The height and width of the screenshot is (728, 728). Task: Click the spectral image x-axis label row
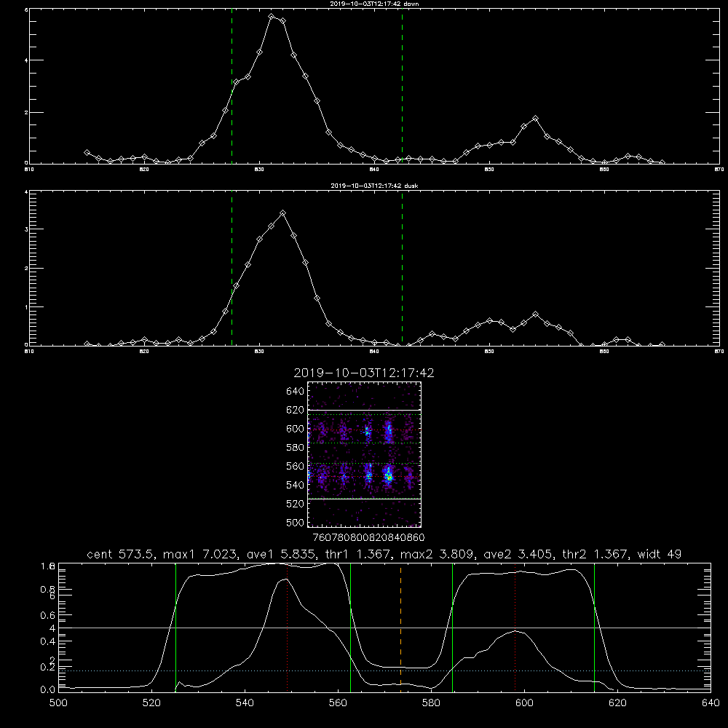point(368,537)
